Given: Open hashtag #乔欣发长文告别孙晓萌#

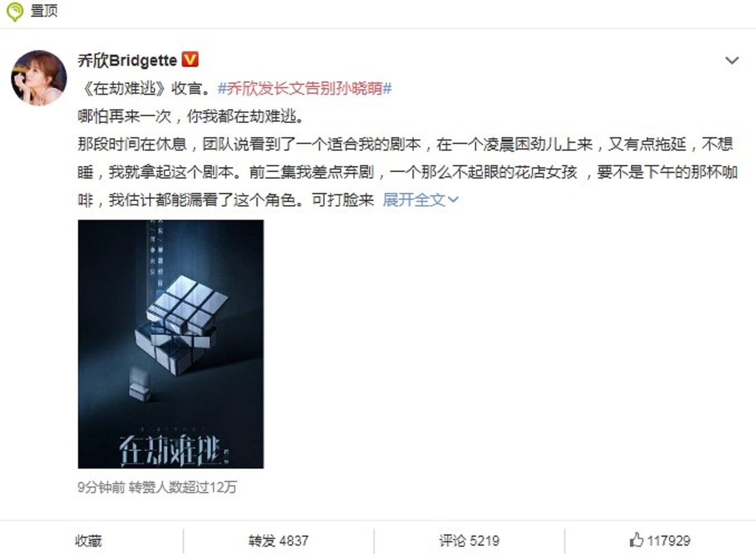Looking at the screenshot, I should [304, 88].
